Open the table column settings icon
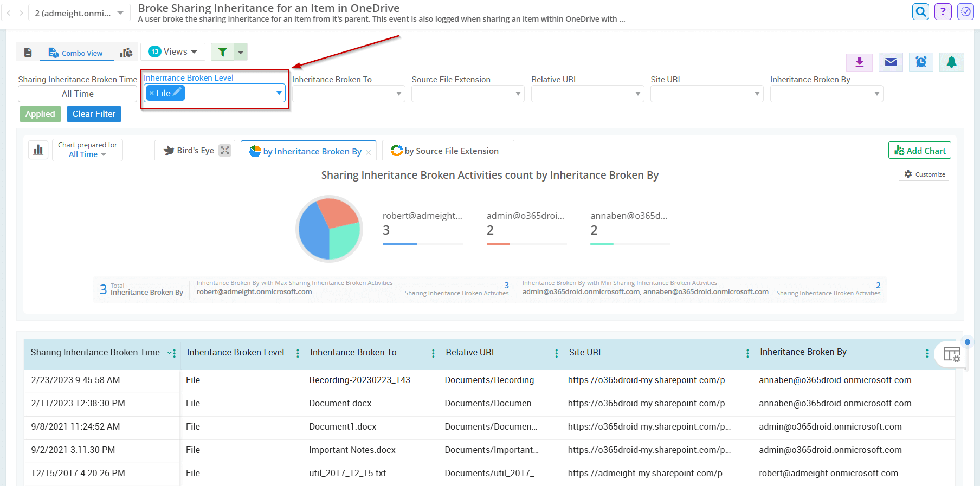The image size is (980, 486). tap(951, 354)
